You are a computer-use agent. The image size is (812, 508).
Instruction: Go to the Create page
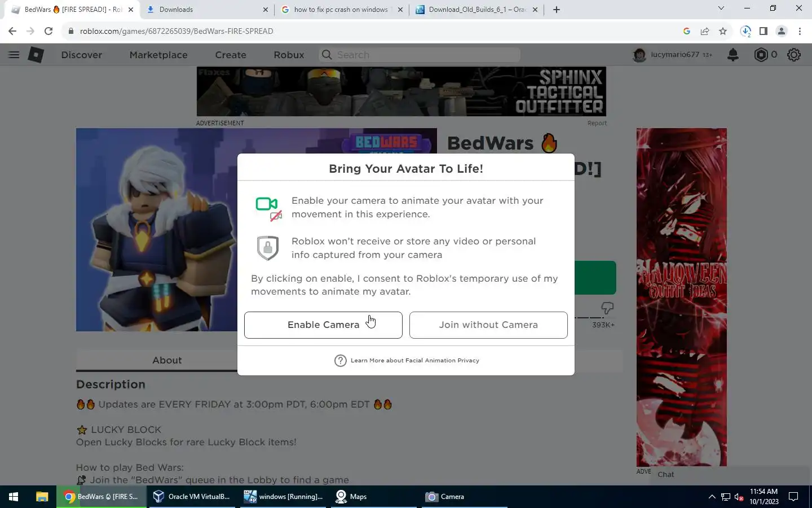[x=231, y=55]
